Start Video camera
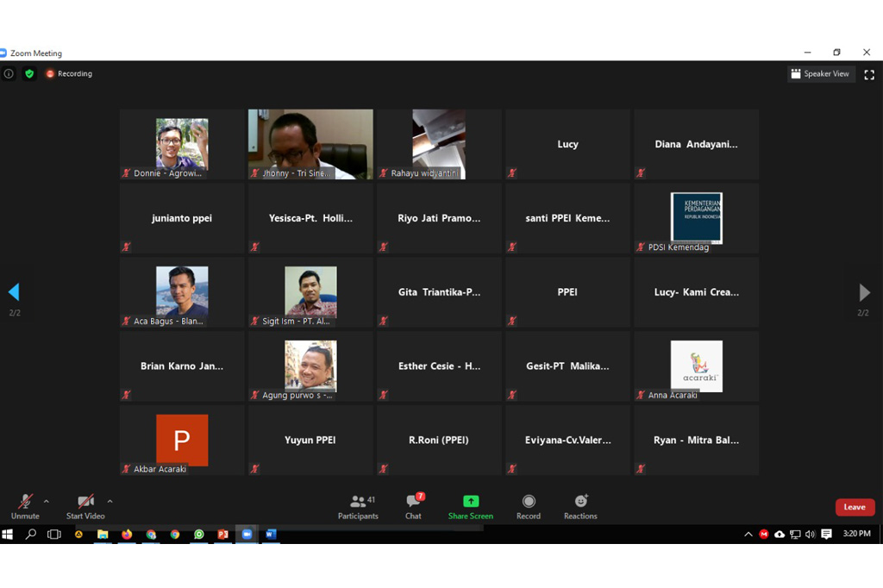883x588 pixels. tap(85, 506)
